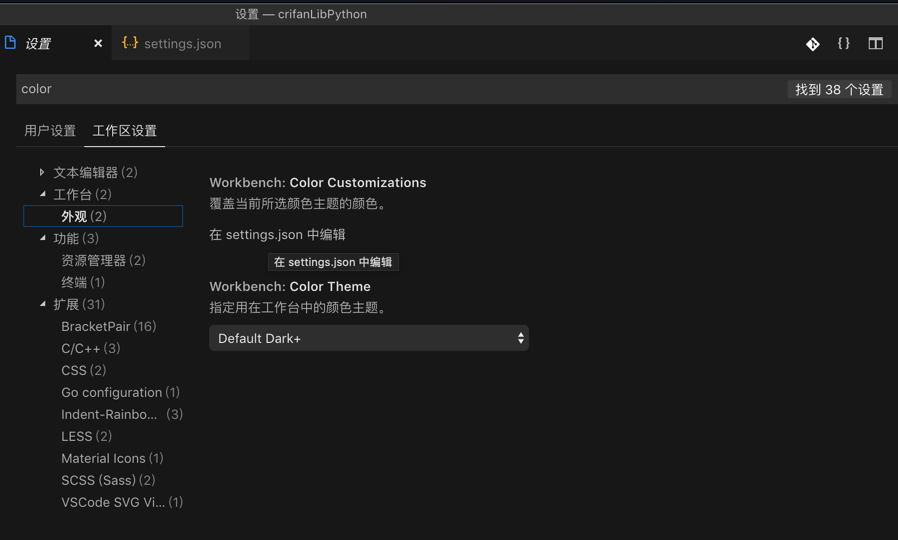898x540 pixels.
Task: Click the Workbench: Color Theme heading
Action: tap(290, 286)
